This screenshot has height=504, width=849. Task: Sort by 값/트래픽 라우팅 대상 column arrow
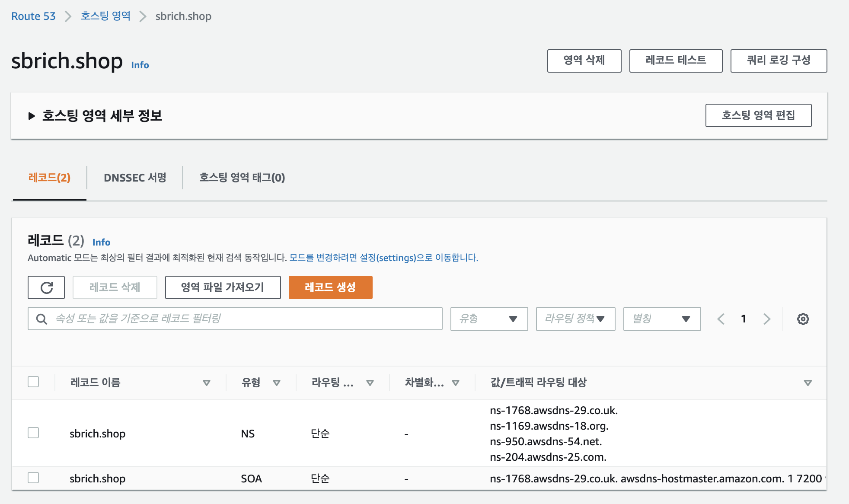coord(808,383)
